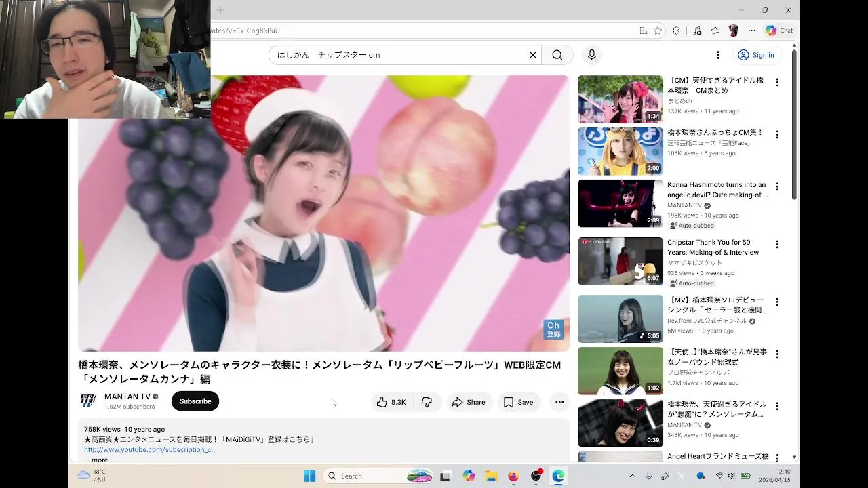This screenshot has height=488, width=868.
Task: Clear the YouTube search box text
Action: (x=532, y=55)
